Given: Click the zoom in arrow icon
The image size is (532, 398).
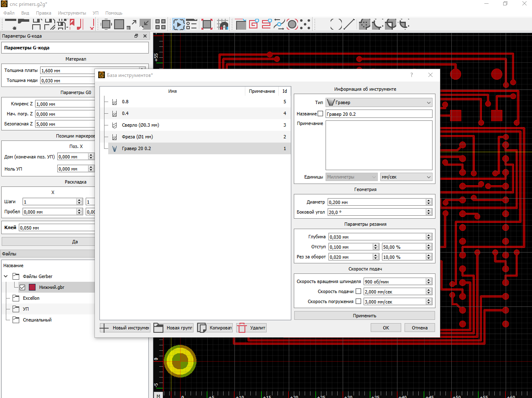Looking at the screenshot, I should [x=132, y=24].
